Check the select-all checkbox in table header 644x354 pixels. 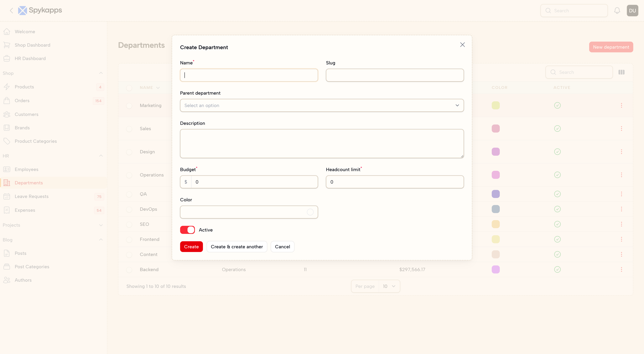point(129,88)
